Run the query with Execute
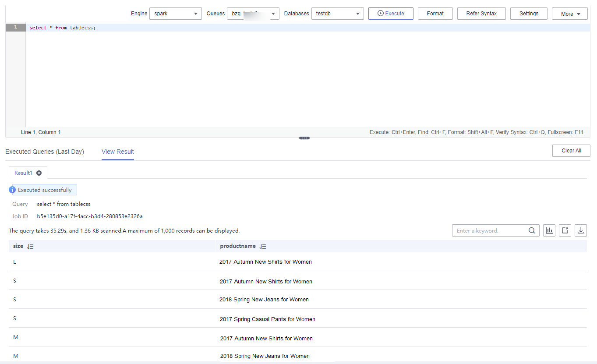This screenshot has width=597, height=364. tap(391, 14)
